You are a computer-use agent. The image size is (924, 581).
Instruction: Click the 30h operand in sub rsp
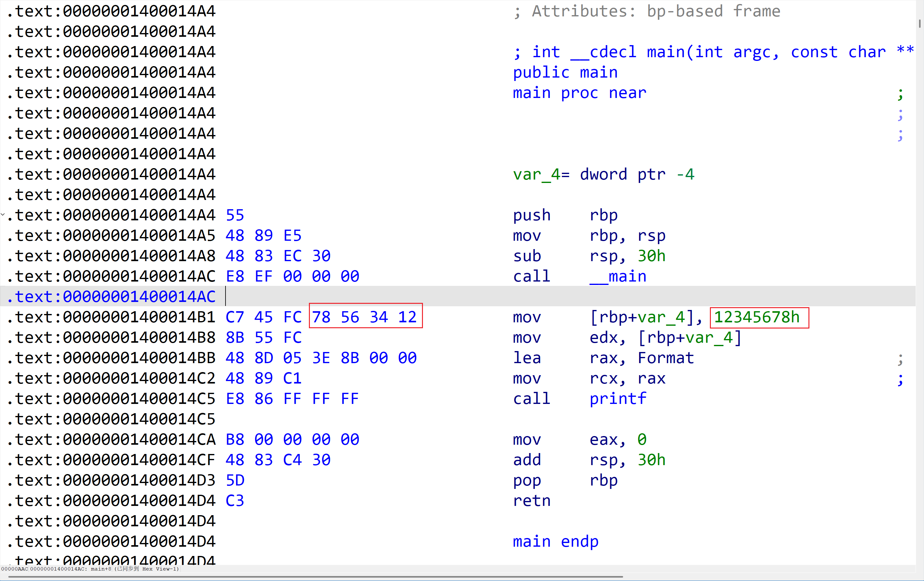(x=651, y=256)
